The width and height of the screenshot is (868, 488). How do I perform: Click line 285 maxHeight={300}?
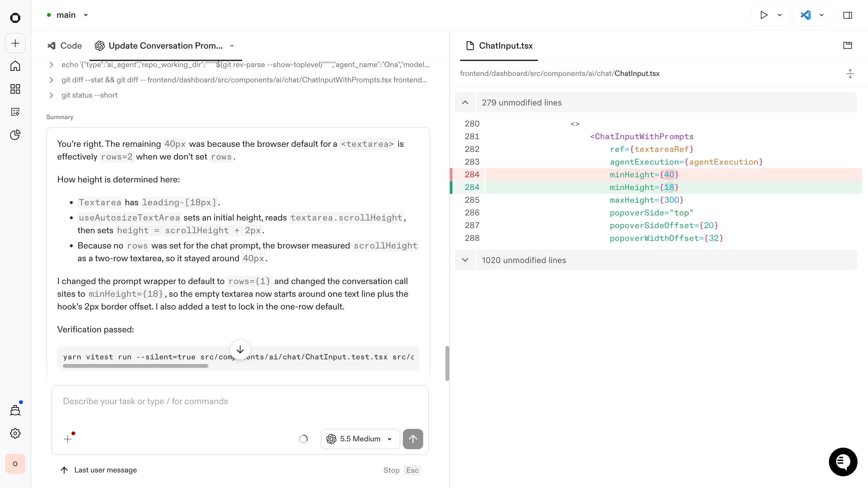646,200
